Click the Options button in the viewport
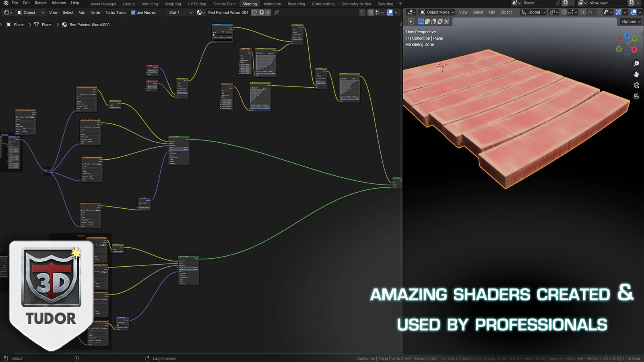644x362 pixels. 629,22
